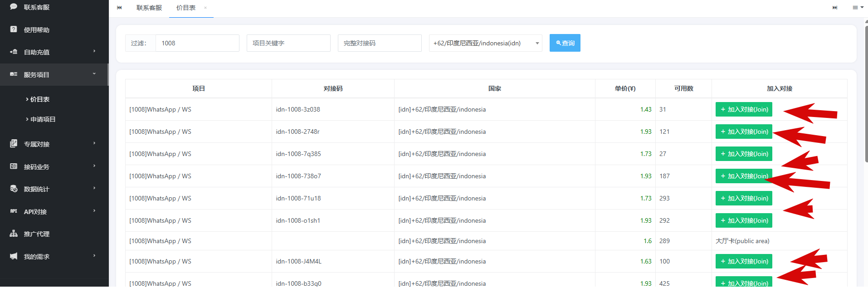Click the 项目 column header
Screen dimensions: 868x288
(199, 88)
